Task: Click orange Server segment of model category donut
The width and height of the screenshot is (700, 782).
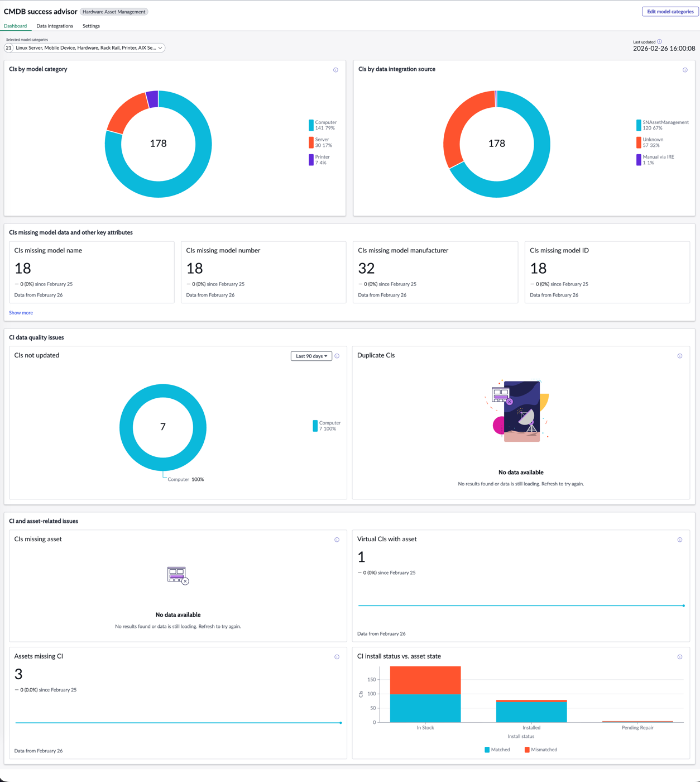Action: click(127, 112)
